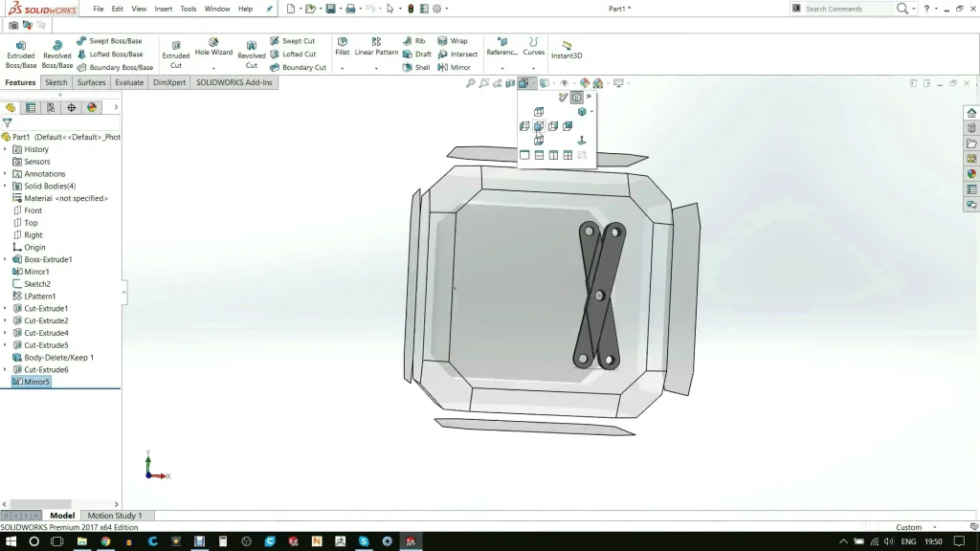
Task: Choose Single View viewport layout
Action: pos(524,155)
